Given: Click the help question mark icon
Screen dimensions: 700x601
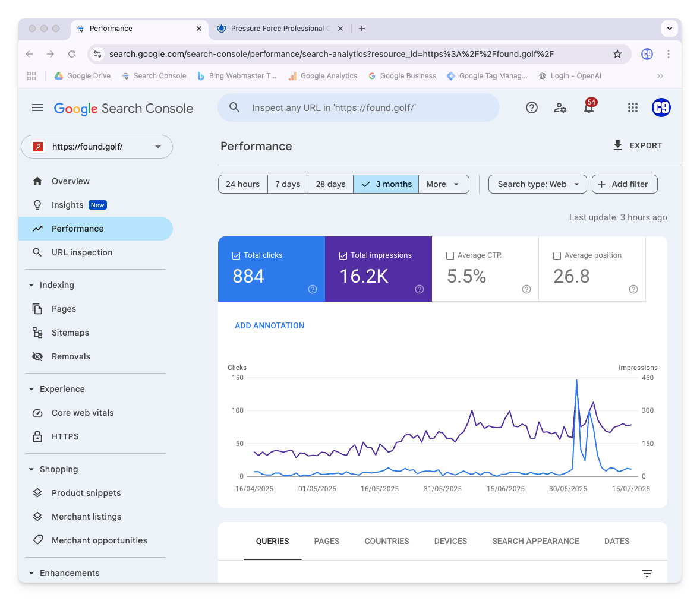Looking at the screenshot, I should click(532, 107).
